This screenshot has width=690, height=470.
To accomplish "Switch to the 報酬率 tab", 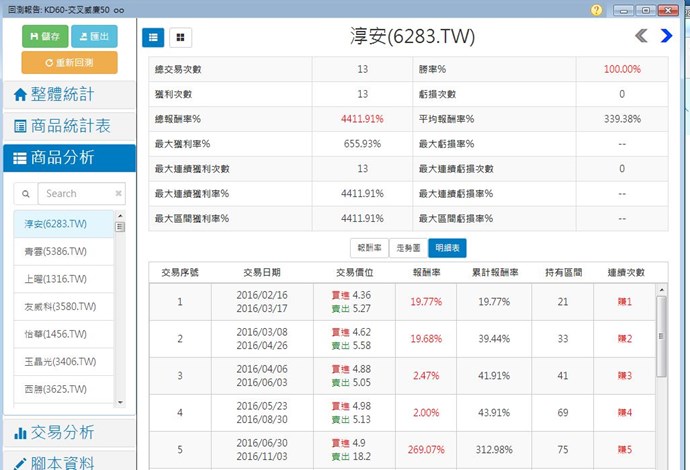I will click(x=369, y=248).
